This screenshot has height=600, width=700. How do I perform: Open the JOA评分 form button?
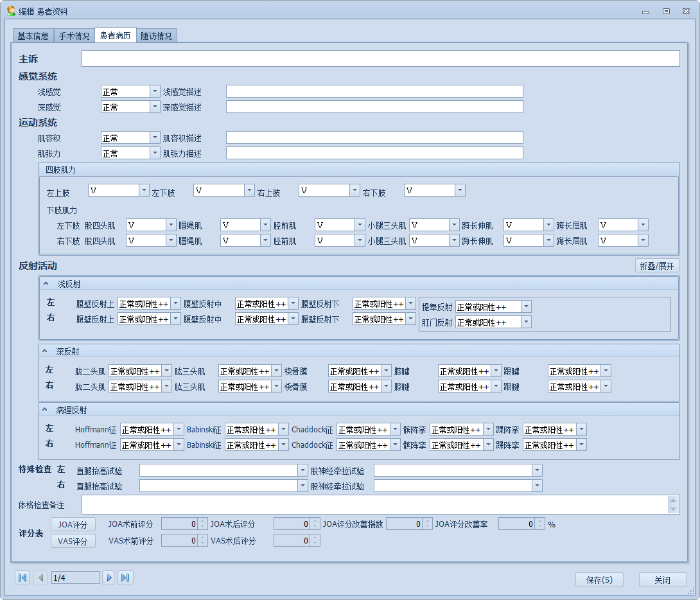point(73,525)
